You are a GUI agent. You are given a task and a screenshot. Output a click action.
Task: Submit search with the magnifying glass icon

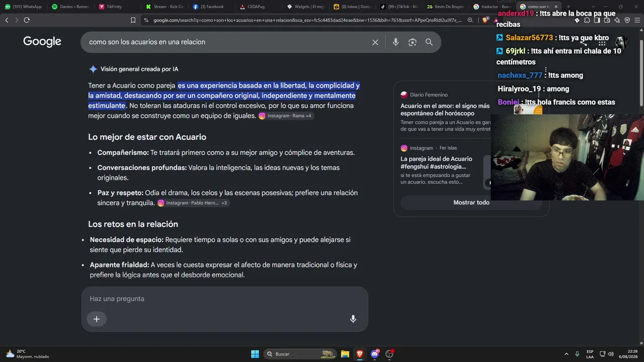pos(429,42)
